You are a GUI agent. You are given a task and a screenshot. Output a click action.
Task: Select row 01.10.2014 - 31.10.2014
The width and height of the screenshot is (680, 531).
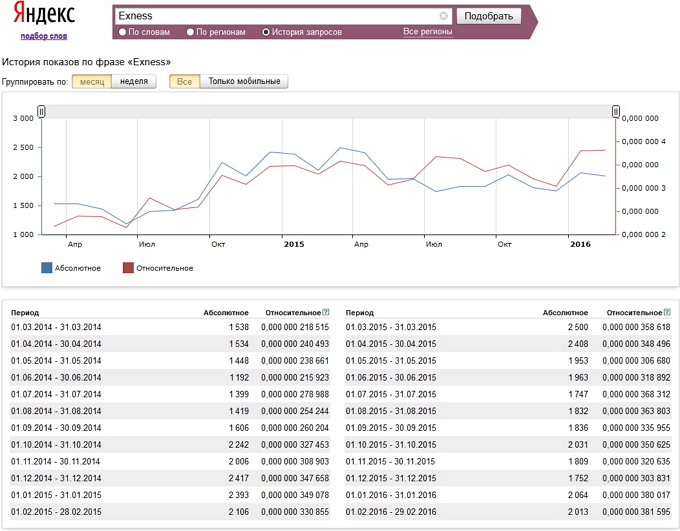click(x=170, y=445)
